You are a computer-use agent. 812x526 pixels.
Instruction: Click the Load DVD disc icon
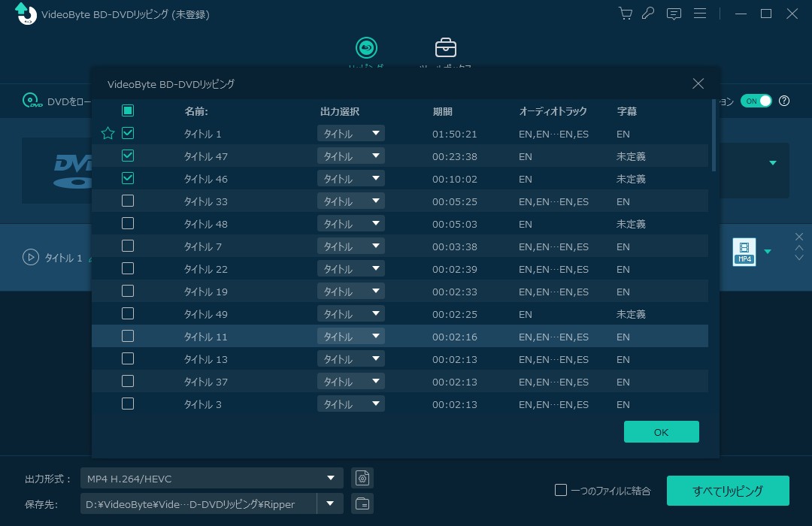pyautogui.click(x=32, y=101)
